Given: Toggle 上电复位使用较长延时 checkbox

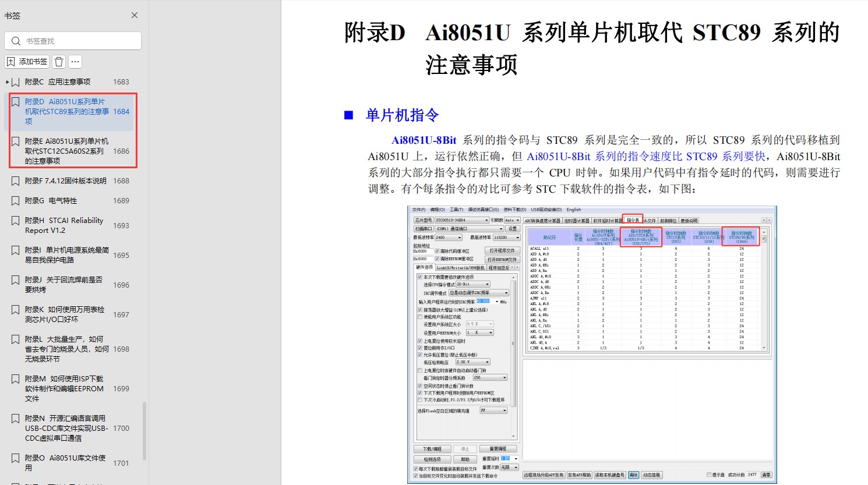Looking at the screenshot, I should pos(419,341).
